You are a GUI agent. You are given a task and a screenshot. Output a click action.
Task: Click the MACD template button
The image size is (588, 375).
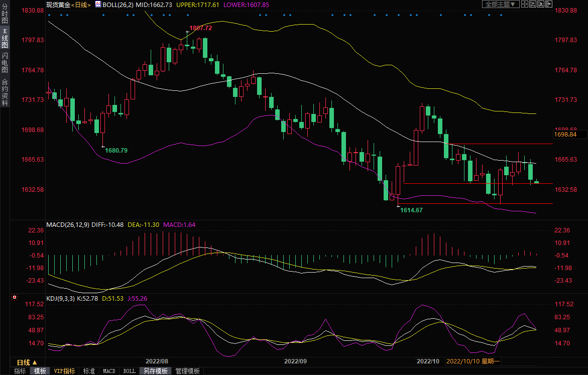pyautogui.click(x=109, y=371)
